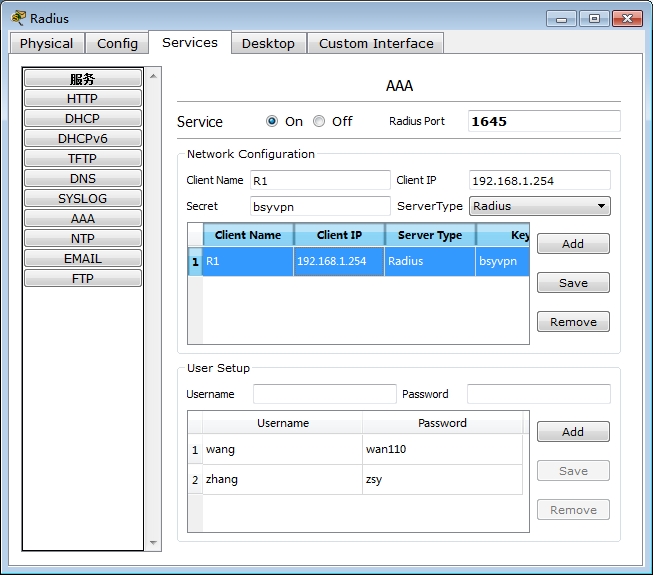Open the EMAIL service settings
Viewport: 653px width, 575px height.
[x=82, y=259]
